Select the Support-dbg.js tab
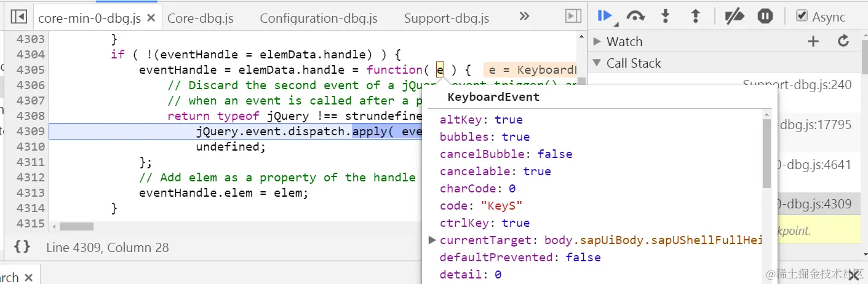The height and width of the screenshot is (284, 868). [447, 18]
